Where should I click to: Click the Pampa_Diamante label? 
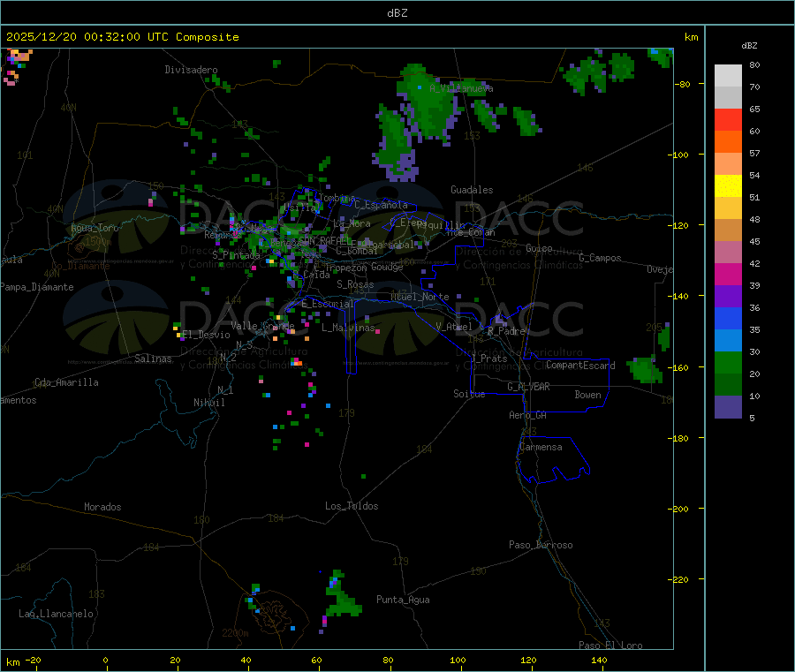click(x=37, y=287)
